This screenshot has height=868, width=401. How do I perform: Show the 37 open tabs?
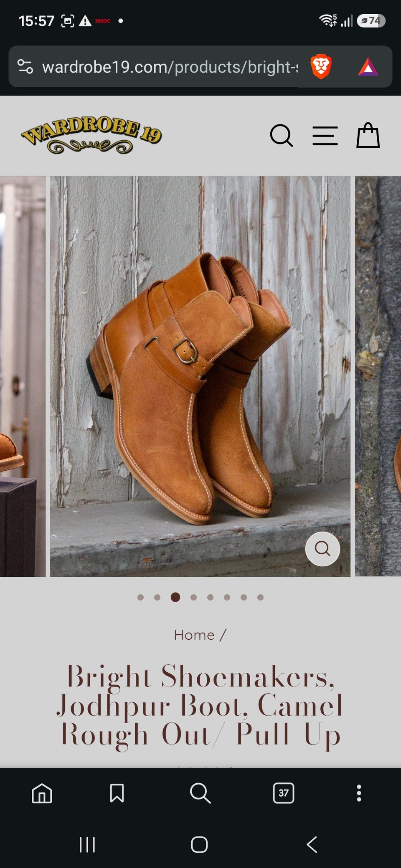284,793
